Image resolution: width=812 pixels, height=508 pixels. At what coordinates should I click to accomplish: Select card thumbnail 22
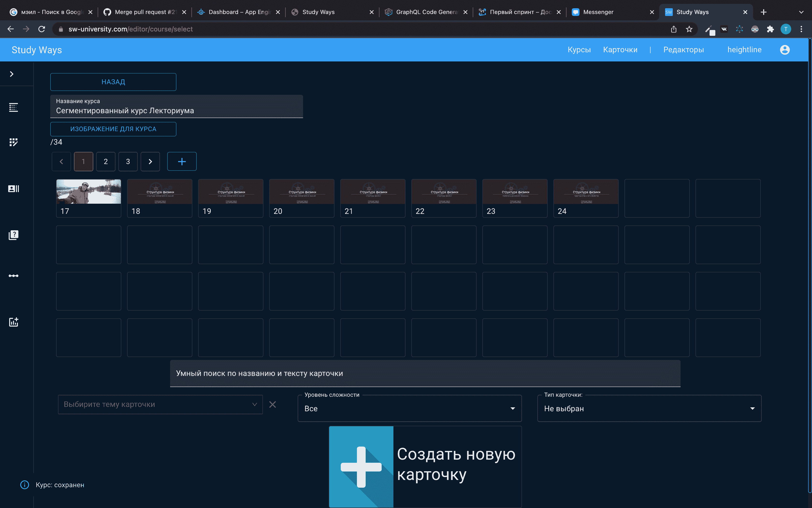[x=444, y=198]
